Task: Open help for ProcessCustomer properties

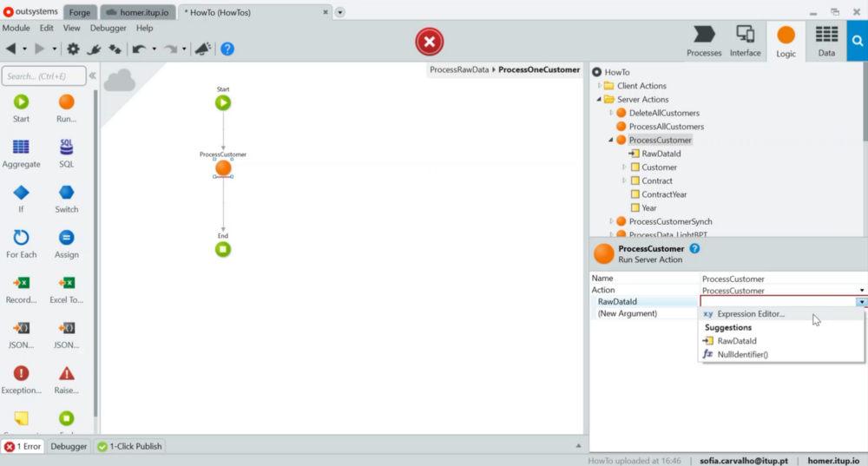Action: click(694, 248)
